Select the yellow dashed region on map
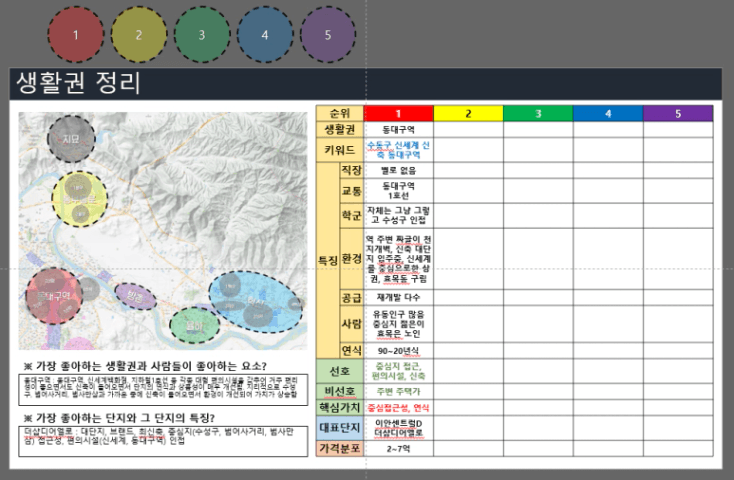 point(80,199)
